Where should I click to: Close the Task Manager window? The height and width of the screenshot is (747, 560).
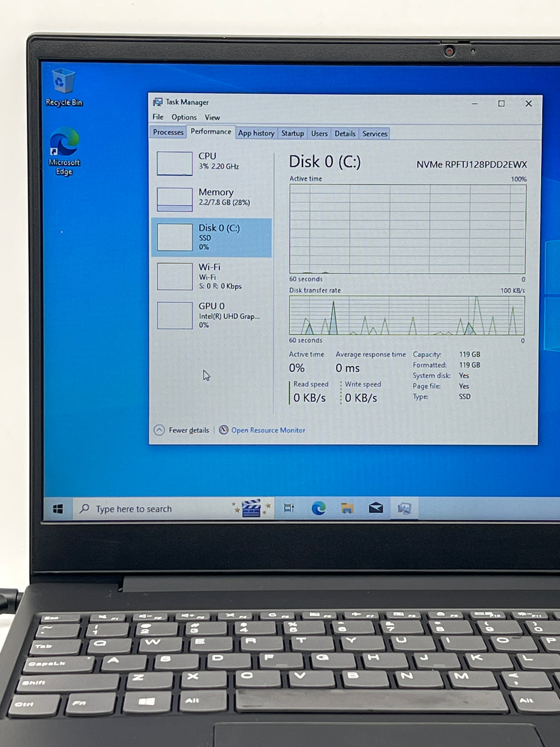pyautogui.click(x=528, y=103)
